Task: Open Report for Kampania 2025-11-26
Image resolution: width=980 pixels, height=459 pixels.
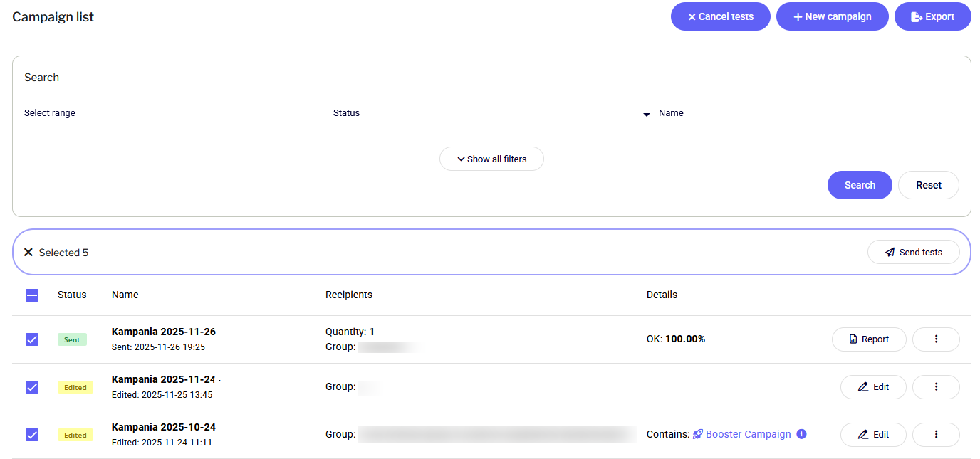Action: [869, 339]
